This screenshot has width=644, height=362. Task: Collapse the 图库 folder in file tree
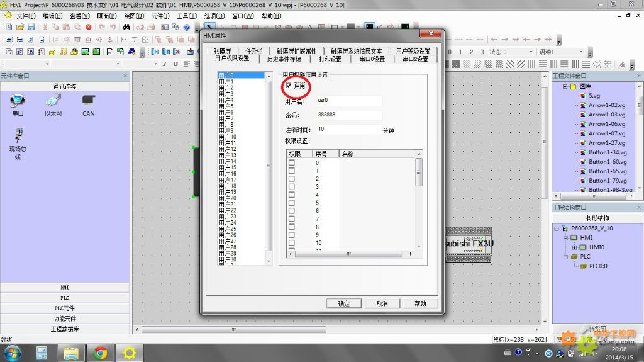pyautogui.click(x=565, y=86)
